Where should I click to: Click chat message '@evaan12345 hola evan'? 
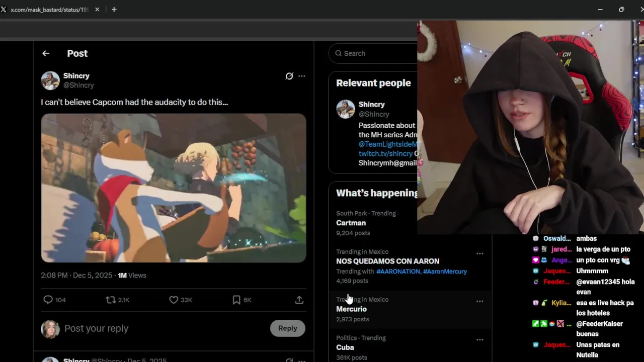point(605,287)
